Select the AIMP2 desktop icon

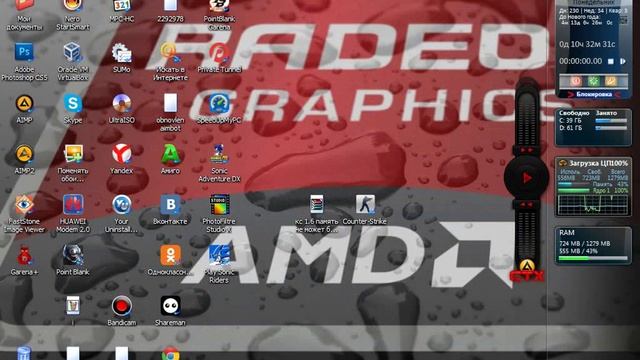pyautogui.click(x=24, y=154)
